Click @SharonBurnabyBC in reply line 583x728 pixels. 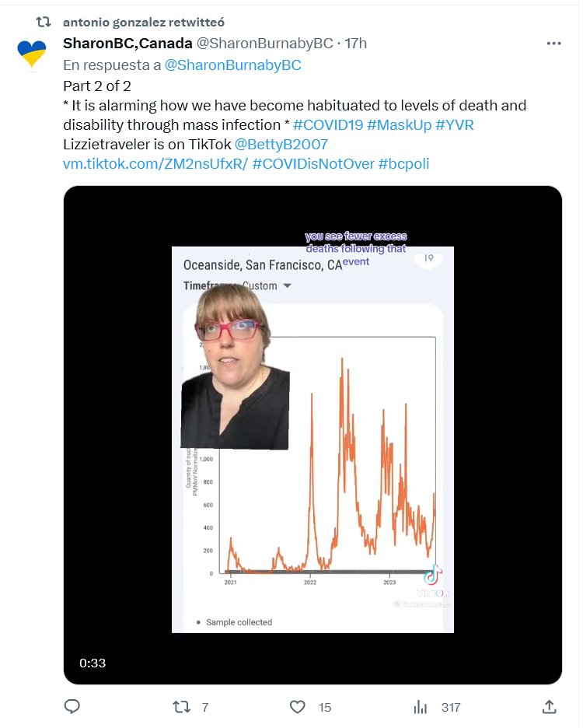pyautogui.click(x=232, y=65)
